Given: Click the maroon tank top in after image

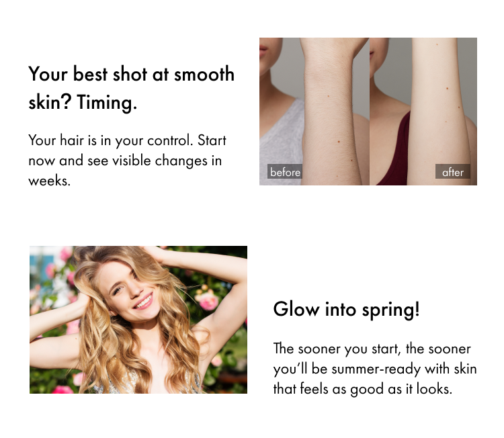Looking at the screenshot, I should pos(394,151).
